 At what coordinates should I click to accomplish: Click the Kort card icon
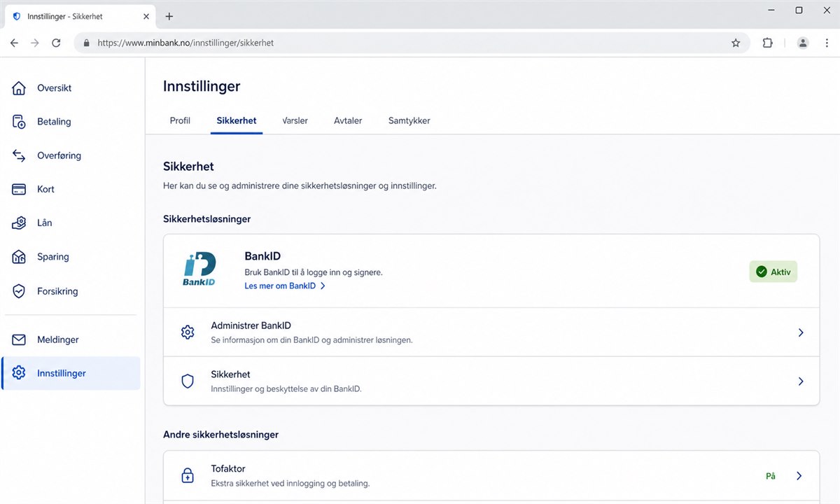point(19,189)
